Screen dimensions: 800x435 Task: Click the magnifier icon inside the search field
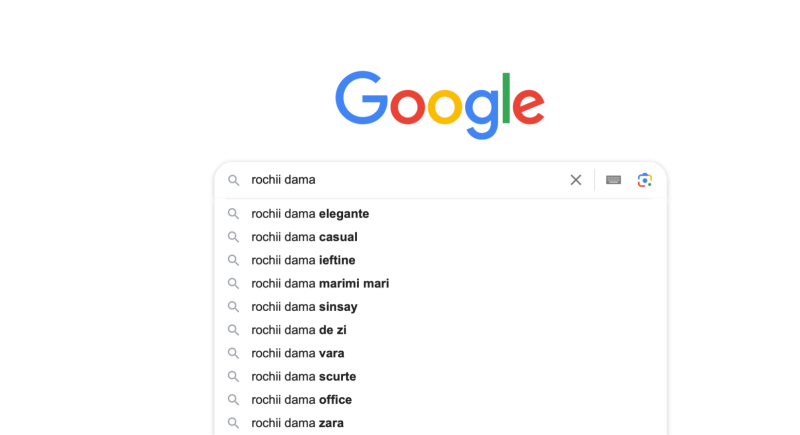coord(233,180)
